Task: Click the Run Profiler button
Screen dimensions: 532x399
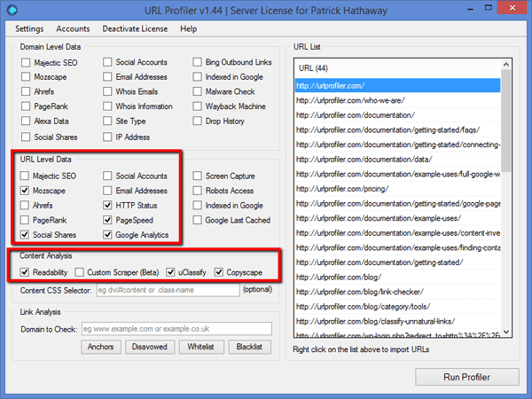Action: [467, 377]
